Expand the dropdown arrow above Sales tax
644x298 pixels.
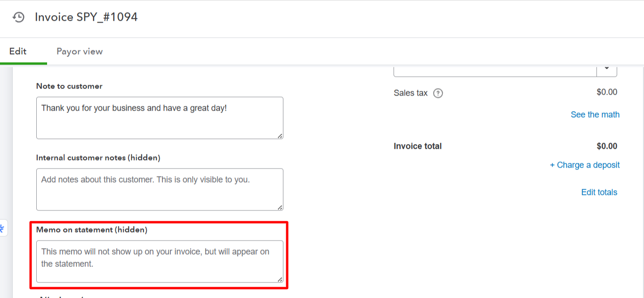pyautogui.click(x=607, y=69)
